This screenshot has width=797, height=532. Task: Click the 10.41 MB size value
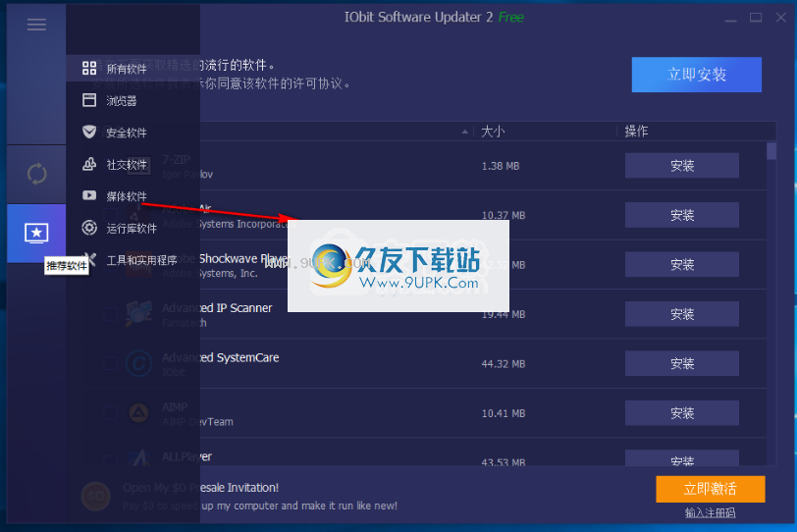504,413
